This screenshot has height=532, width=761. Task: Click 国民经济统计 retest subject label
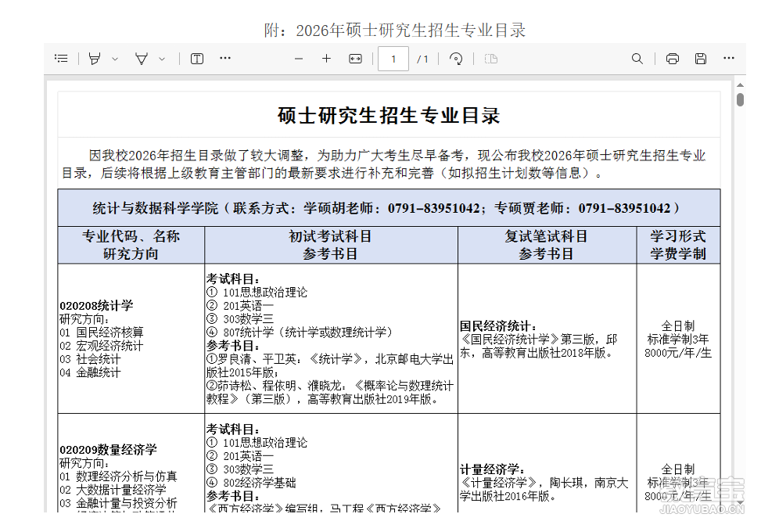pyautogui.click(x=498, y=325)
